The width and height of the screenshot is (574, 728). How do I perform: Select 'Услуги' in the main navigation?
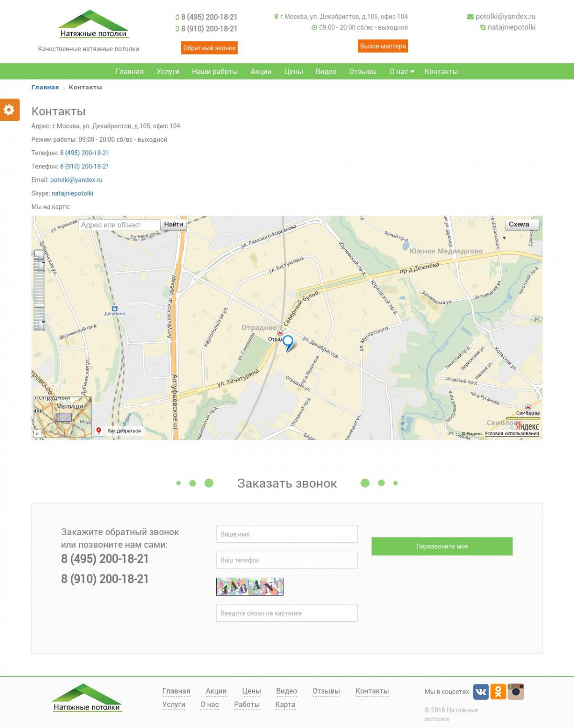(168, 71)
